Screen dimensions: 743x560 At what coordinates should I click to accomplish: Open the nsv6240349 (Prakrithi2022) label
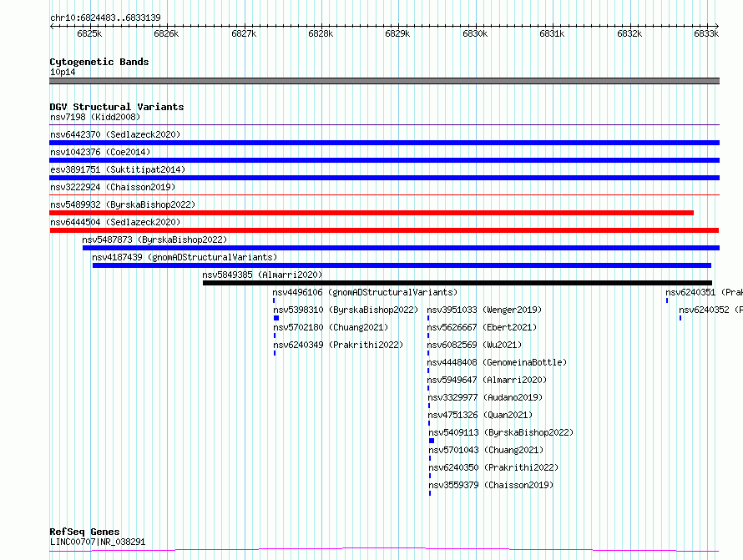click(338, 345)
